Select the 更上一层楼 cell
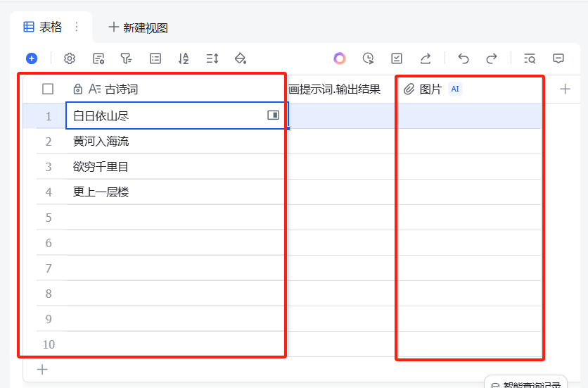Screen dimensions: 588x388 176,192
